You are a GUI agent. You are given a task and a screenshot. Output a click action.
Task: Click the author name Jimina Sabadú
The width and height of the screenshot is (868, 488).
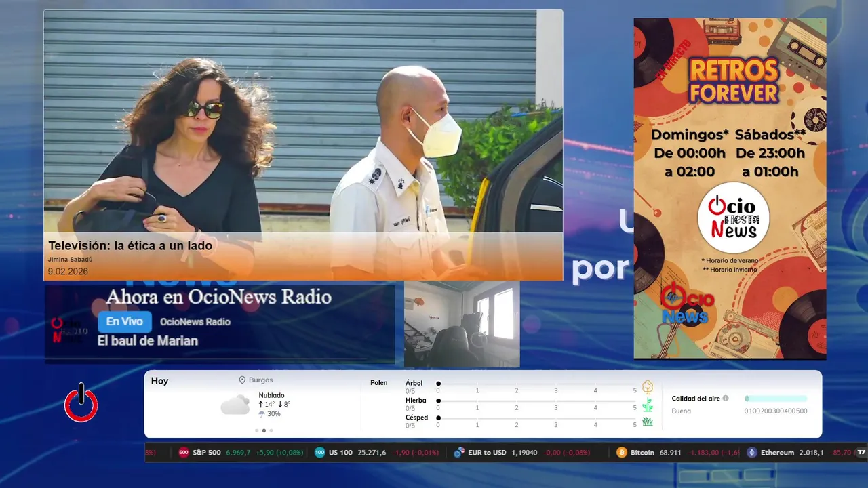pos(70,259)
